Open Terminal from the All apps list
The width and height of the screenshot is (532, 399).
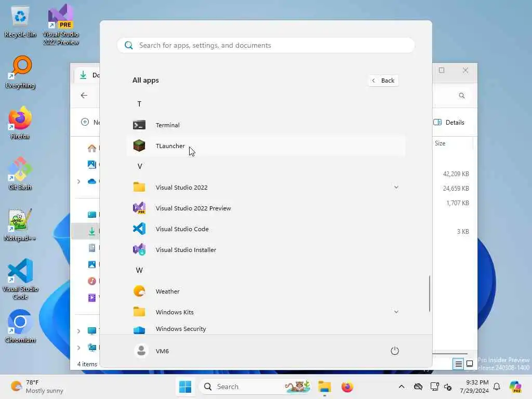coord(266,125)
